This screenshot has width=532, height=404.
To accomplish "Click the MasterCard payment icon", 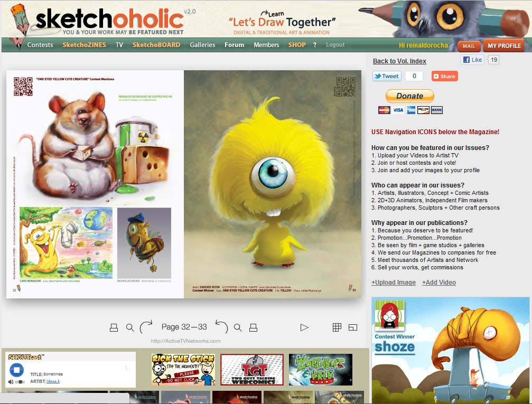I will [384, 110].
